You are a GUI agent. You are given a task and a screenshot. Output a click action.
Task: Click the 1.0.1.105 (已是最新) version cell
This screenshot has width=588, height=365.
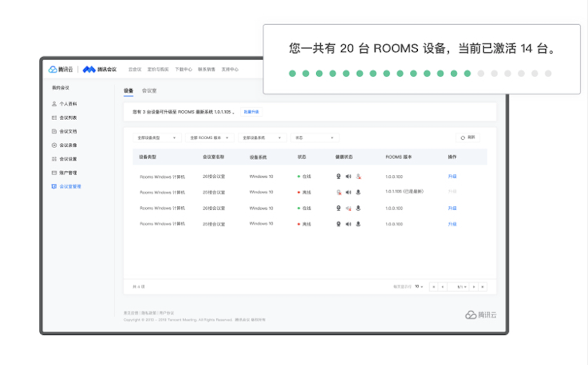404,191
